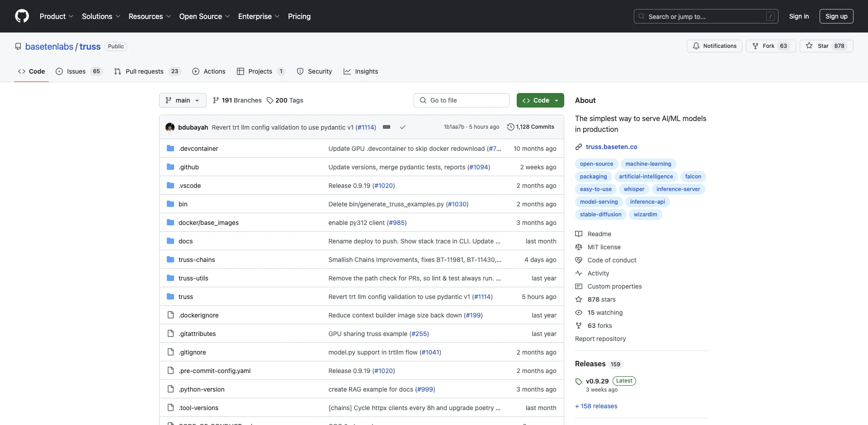This screenshot has height=425, width=868.
Task: Open the .pre-commit-config.yaml file
Action: tap(214, 371)
